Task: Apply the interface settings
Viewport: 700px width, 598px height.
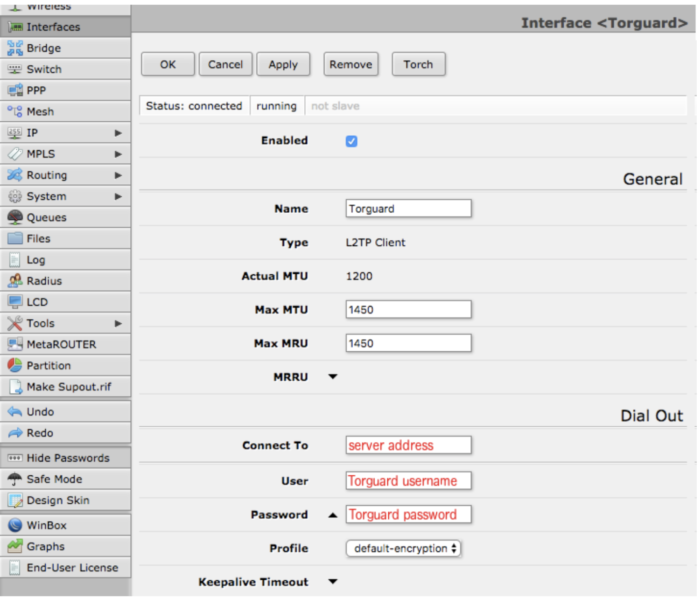Action: [x=283, y=64]
